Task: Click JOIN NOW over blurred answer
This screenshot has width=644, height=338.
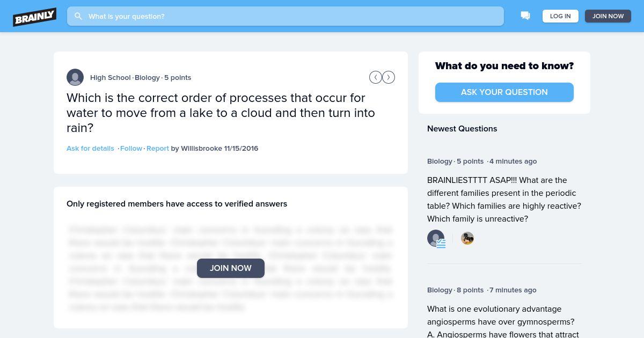Action: coord(231,268)
